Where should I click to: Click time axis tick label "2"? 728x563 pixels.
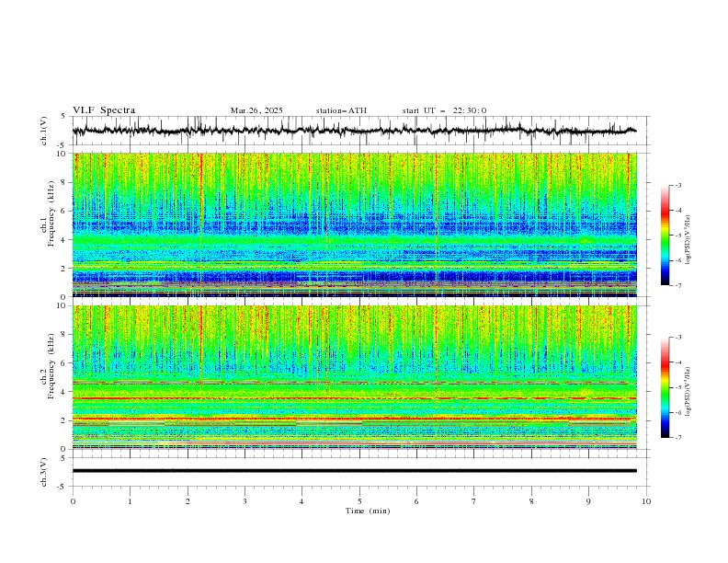[x=188, y=501]
